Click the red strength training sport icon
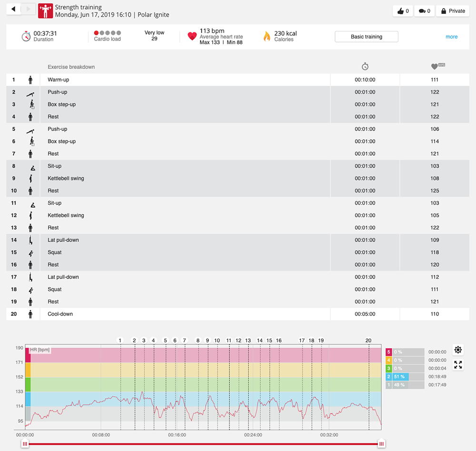Image resolution: width=476 pixels, height=451 pixels. click(x=45, y=10)
